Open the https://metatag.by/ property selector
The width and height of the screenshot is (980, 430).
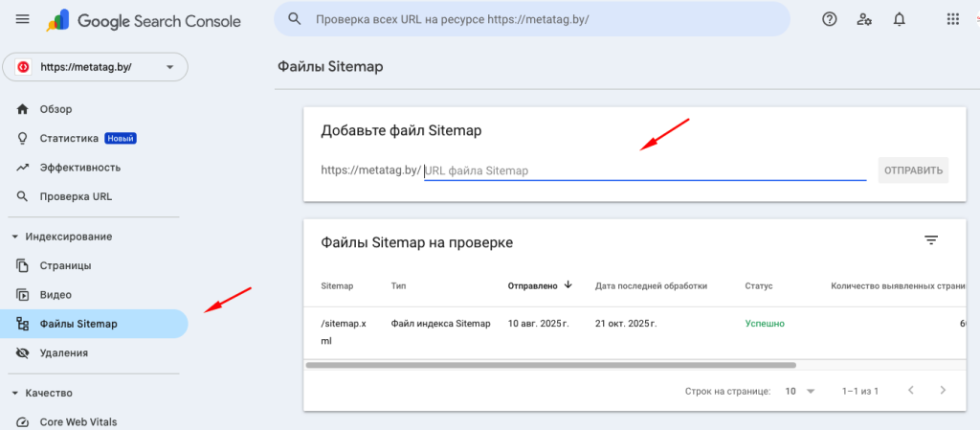pyautogui.click(x=95, y=67)
